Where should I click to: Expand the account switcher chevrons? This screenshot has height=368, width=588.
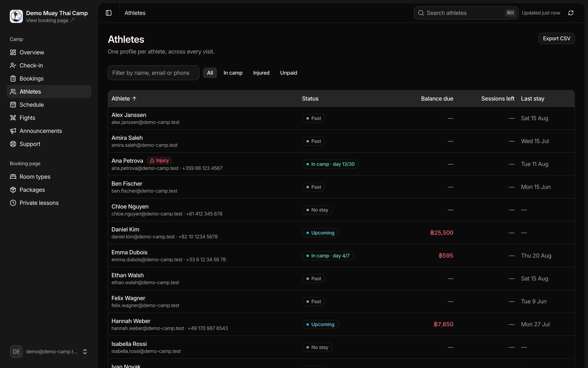85,352
